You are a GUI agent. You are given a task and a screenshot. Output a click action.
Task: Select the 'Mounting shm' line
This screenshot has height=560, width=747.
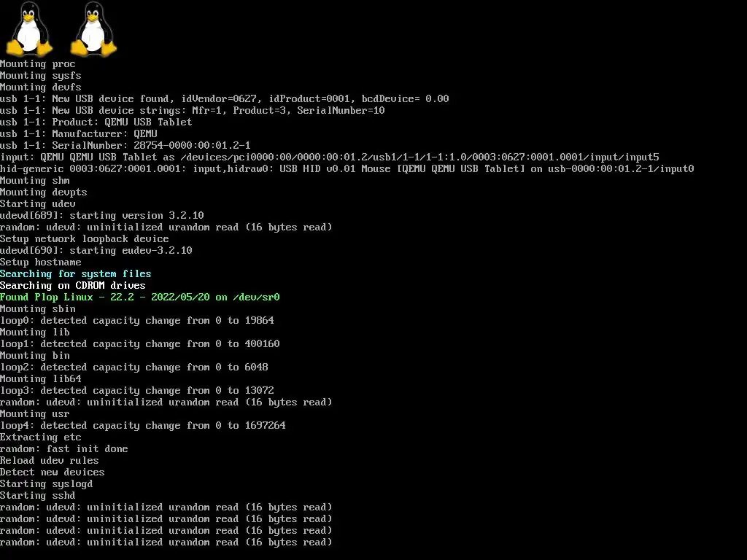pos(35,181)
